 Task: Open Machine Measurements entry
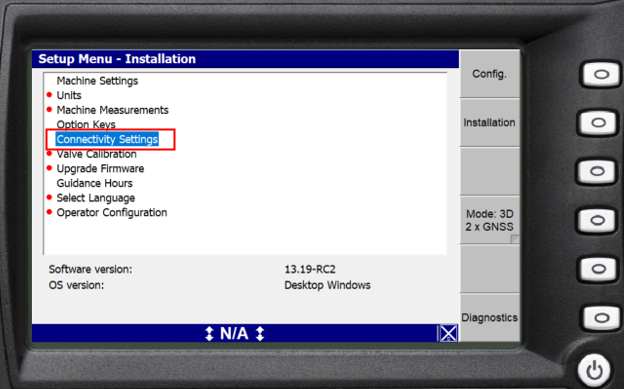coord(113,110)
